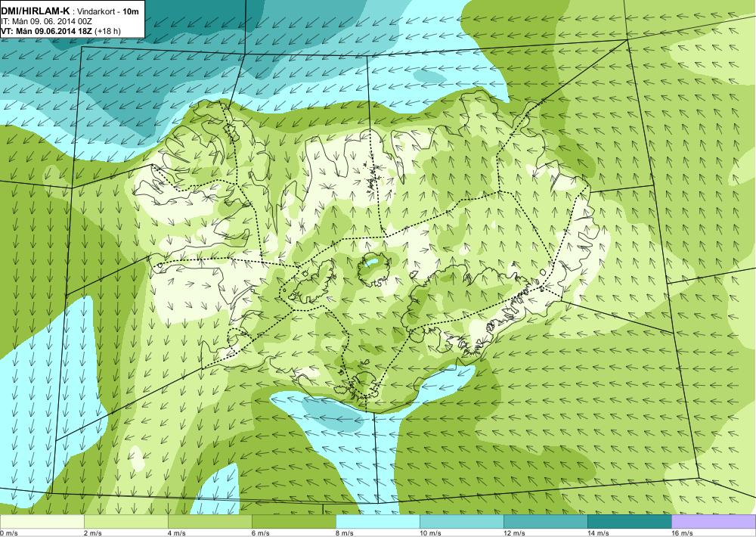Click the 'VT: Mán 09.06.2014 18Z' valid time line

(47, 31)
